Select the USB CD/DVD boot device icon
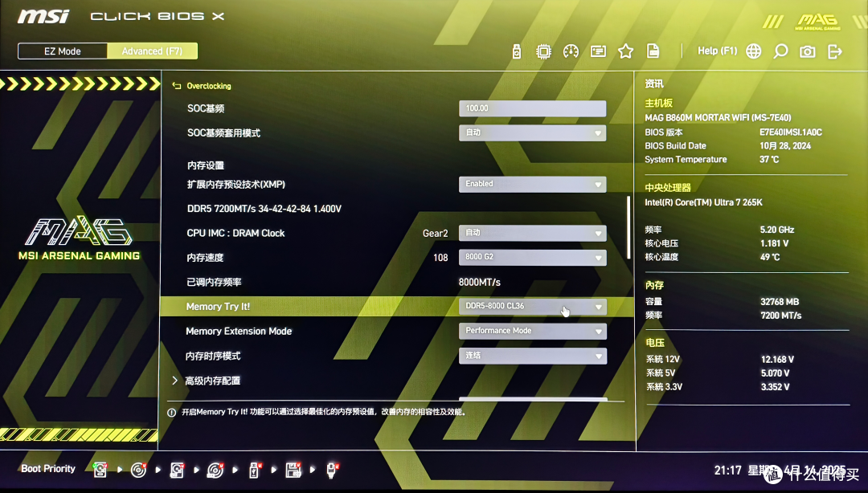This screenshot has height=493, width=868. (215, 470)
